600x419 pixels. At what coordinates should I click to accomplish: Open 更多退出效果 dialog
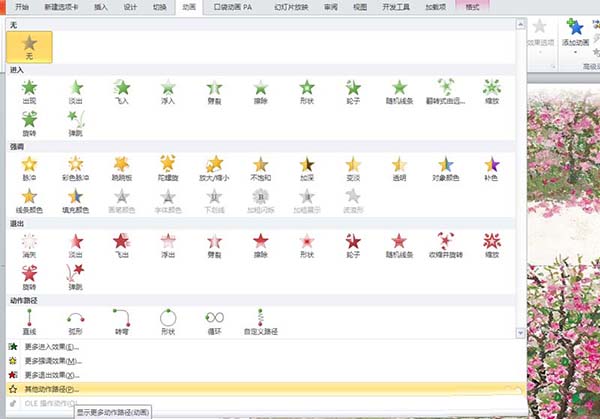pos(52,375)
